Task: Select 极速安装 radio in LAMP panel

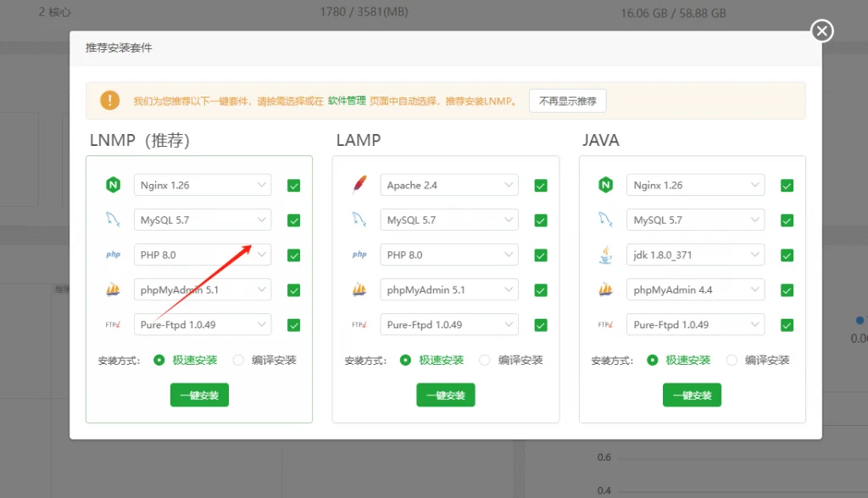Action: 406,360
